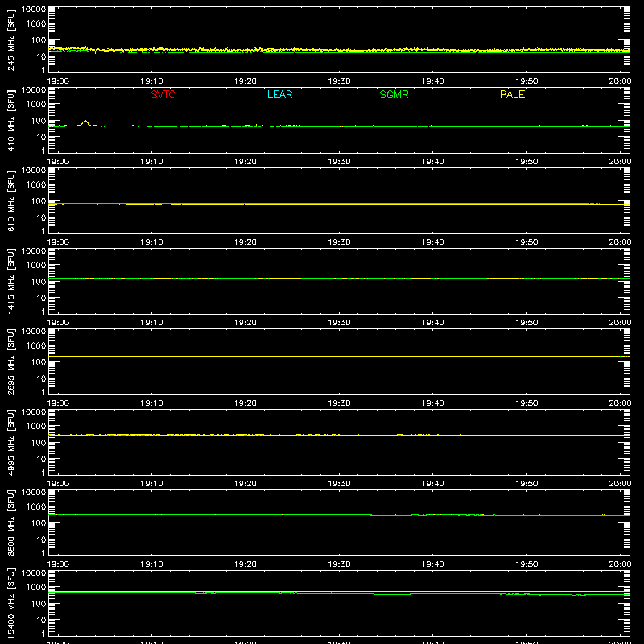The image size is (644, 644).
Task: Select the 1415 MHz [SFU] axis title
Action: click(10, 281)
